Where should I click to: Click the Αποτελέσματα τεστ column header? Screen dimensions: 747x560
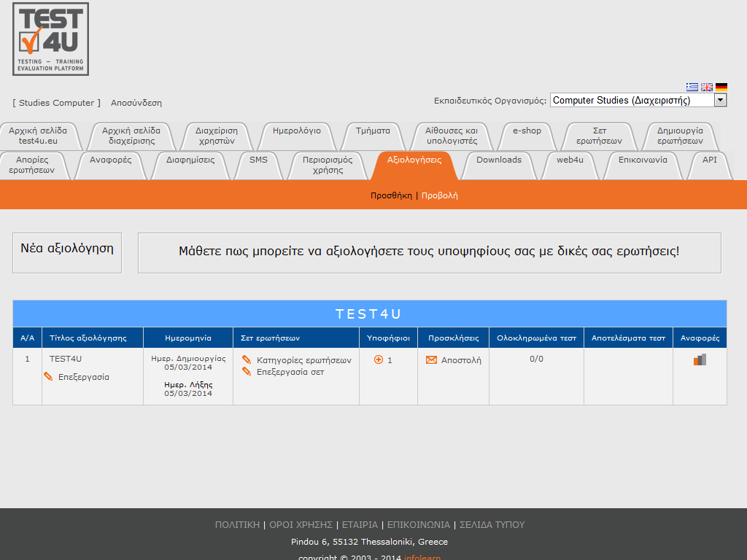[x=628, y=338]
